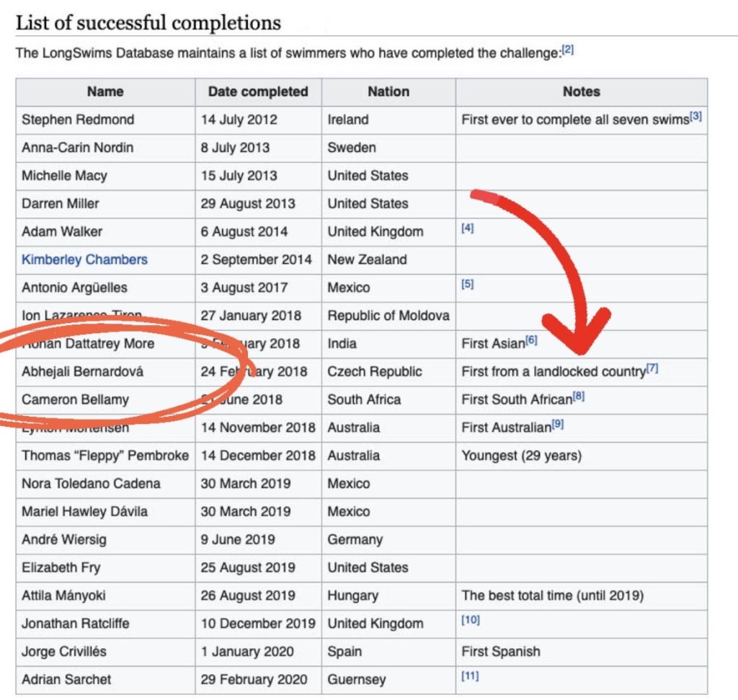Click the Date completed column header
738x700 pixels.
click(x=258, y=92)
